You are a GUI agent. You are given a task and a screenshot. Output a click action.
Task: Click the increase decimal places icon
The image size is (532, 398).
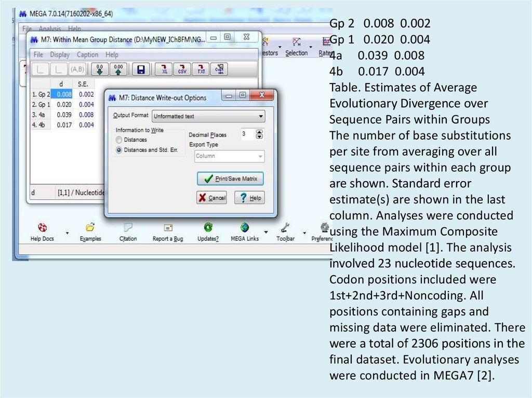pyautogui.click(x=118, y=69)
